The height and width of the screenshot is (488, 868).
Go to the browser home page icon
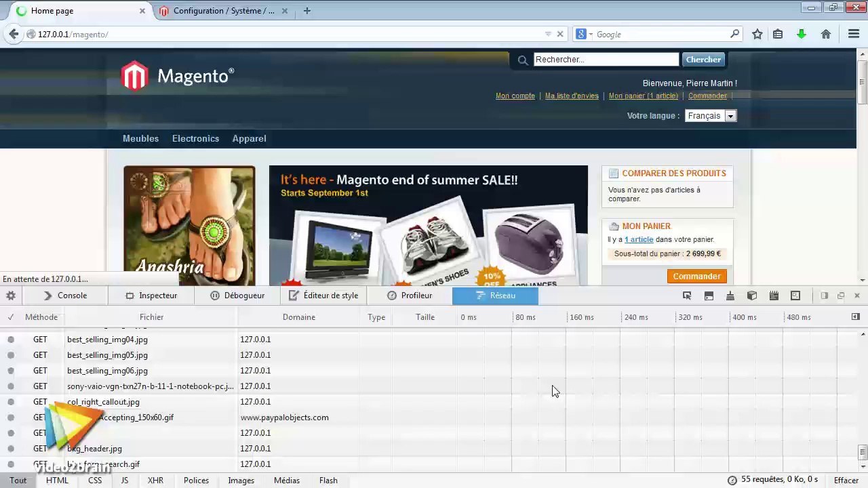tap(826, 34)
